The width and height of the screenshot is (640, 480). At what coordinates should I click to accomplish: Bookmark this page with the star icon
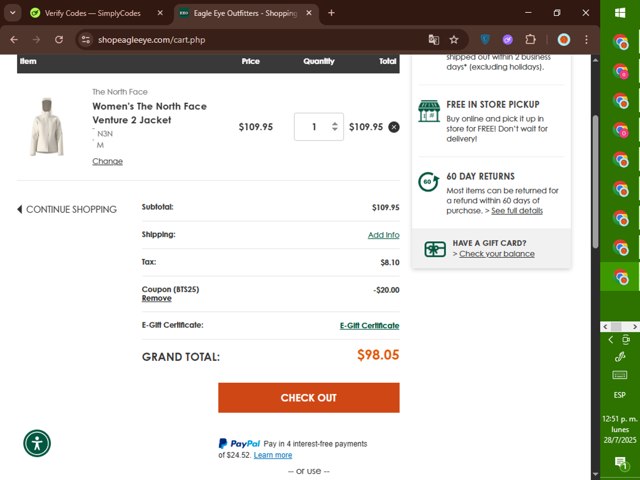point(453,40)
